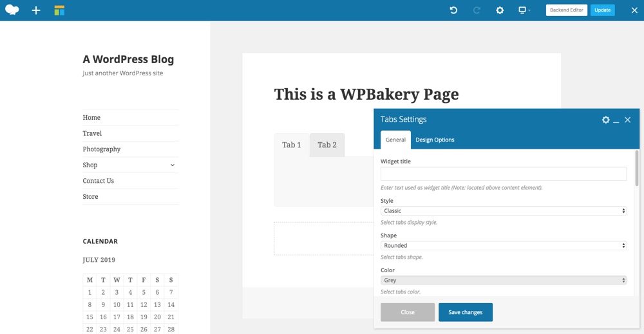
Task: Close Tabs Settings panel with X icon
Action: pyautogui.click(x=627, y=120)
